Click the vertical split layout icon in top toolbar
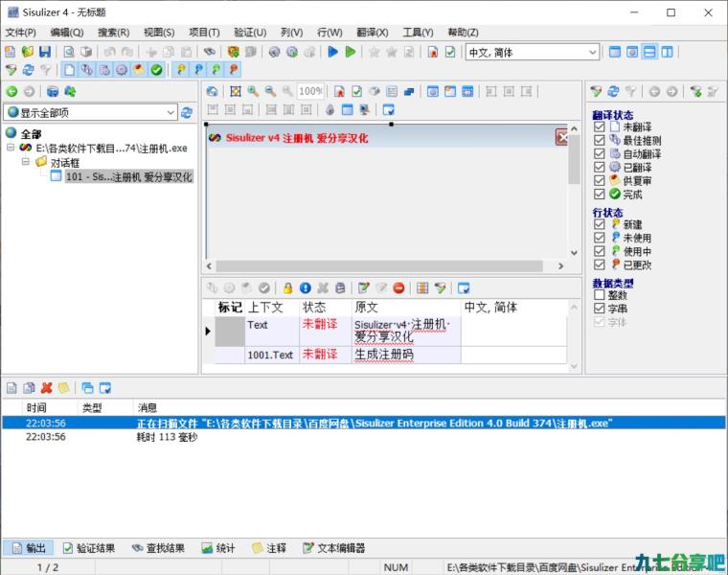This screenshot has height=575, width=728. click(x=668, y=52)
